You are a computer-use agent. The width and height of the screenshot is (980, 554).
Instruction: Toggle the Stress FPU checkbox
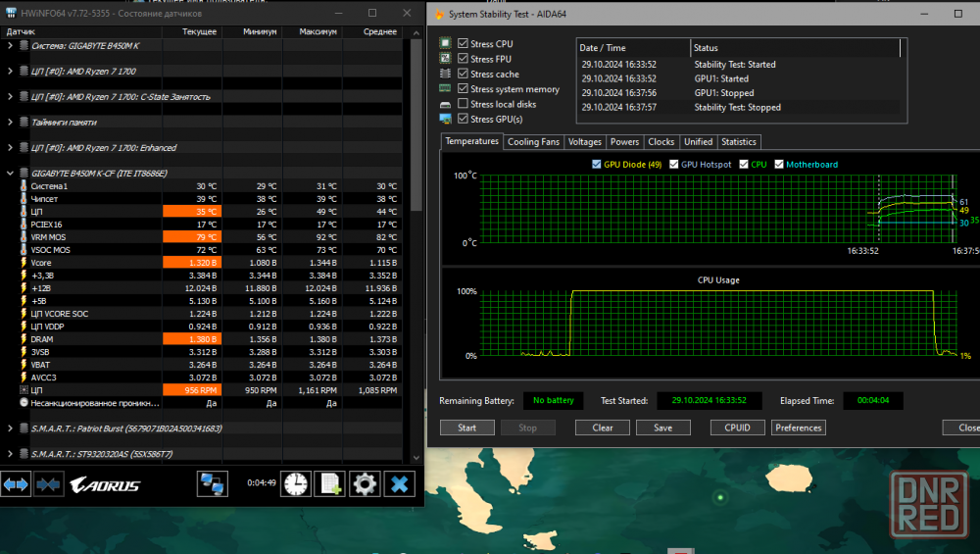tap(464, 58)
